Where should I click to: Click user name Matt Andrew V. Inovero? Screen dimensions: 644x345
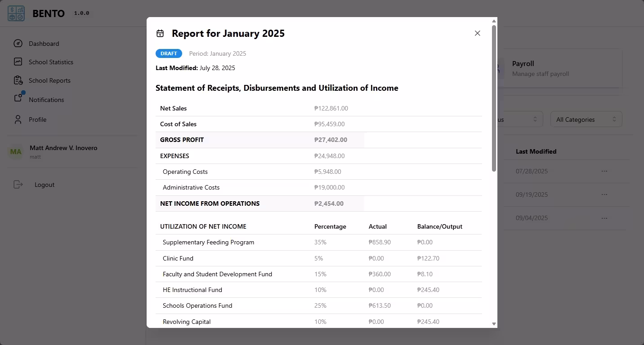coord(63,148)
